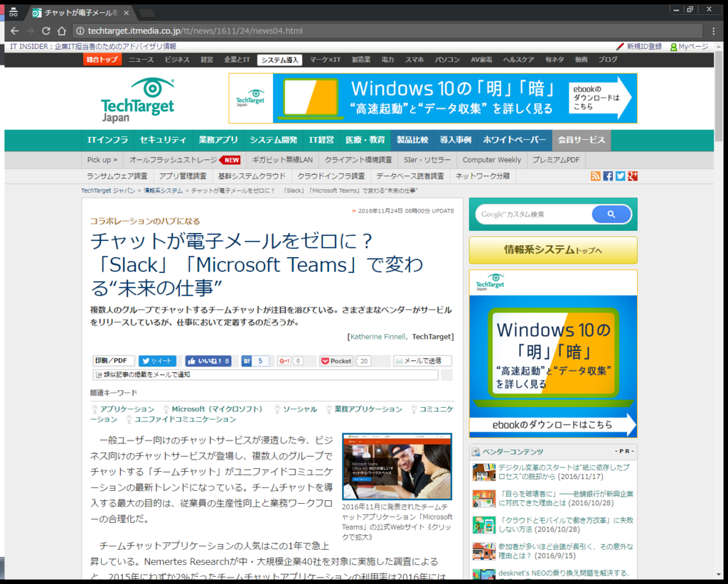The width and height of the screenshot is (728, 584).
Task: Click the プレミアムPDF link
Action: coord(556,160)
